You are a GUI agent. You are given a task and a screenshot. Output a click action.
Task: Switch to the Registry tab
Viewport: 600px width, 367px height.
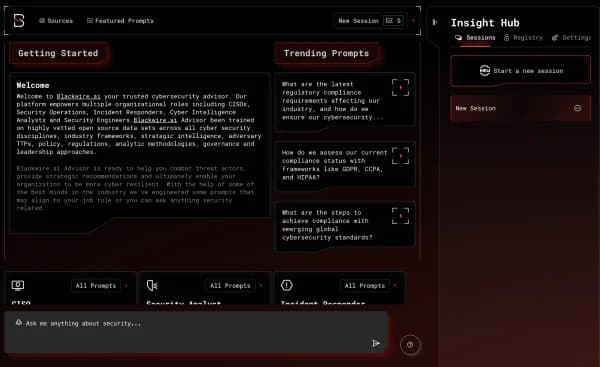pos(523,38)
